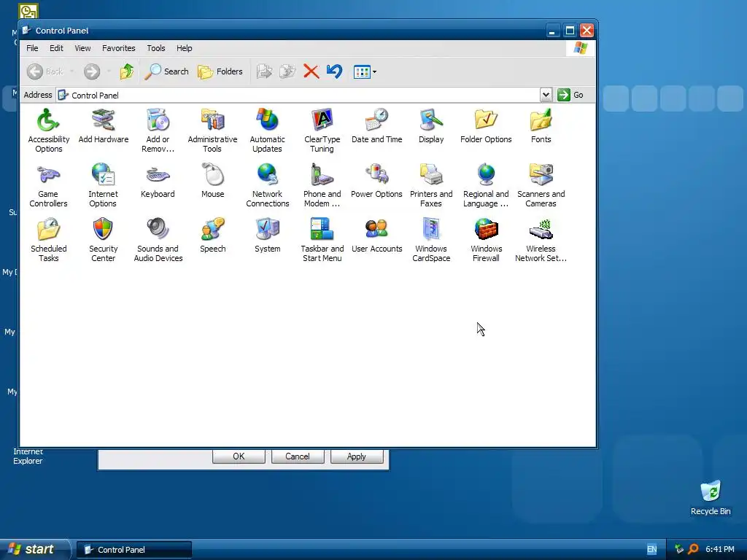Open Administrative Tools icon
The image size is (747, 560).
212,130
